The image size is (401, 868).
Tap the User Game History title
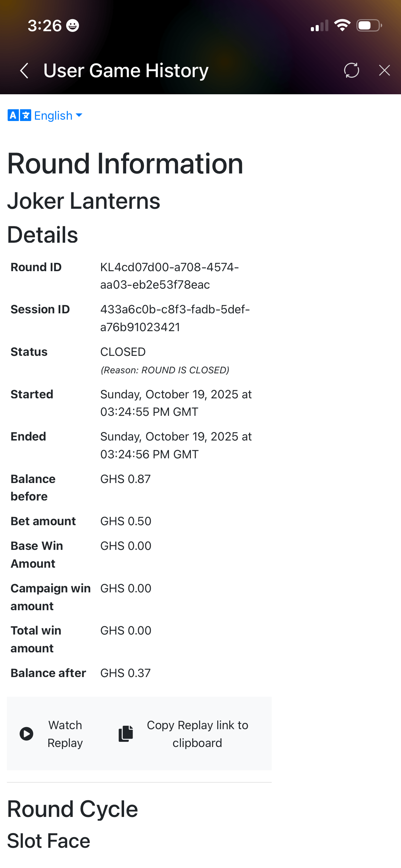click(126, 71)
